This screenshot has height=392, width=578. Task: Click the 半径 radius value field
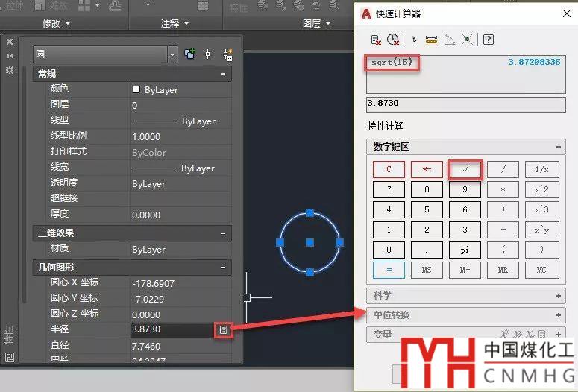[170, 329]
